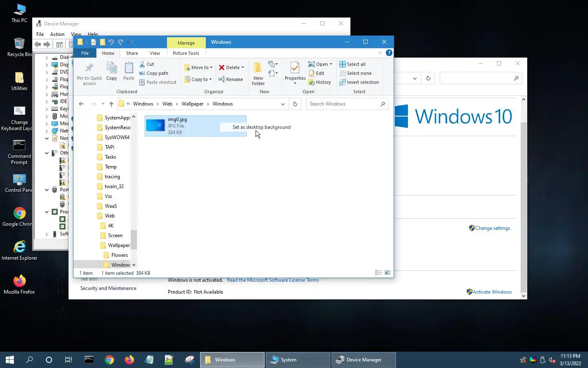Click quick access Properties checkmark icon
This screenshot has width=588, height=368.
coord(94,42)
